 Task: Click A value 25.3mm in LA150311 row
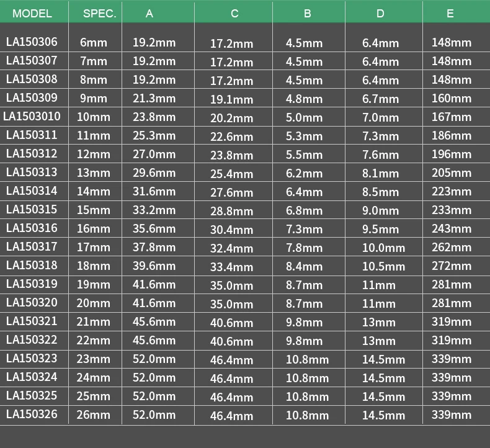[154, 136]
